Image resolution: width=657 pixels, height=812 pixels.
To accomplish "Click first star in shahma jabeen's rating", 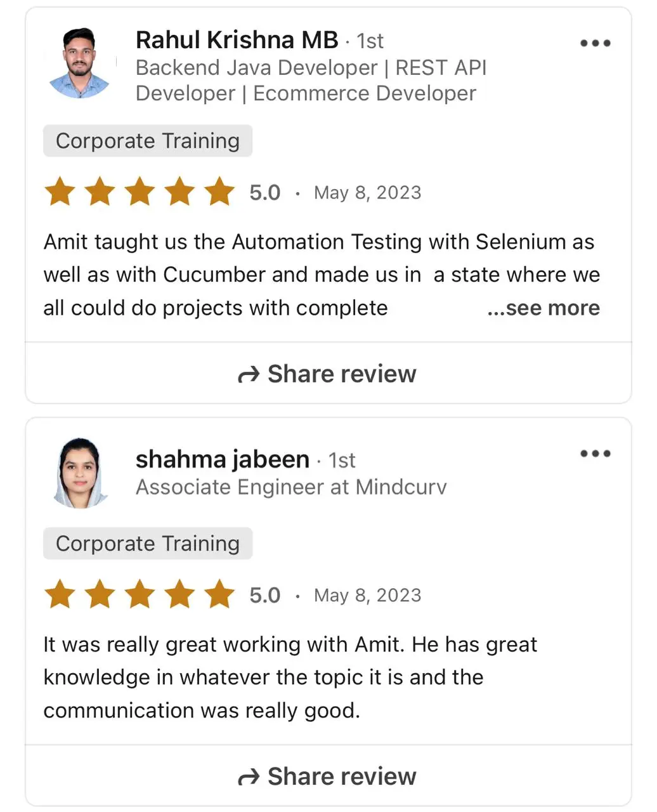I will pos(60,594).
